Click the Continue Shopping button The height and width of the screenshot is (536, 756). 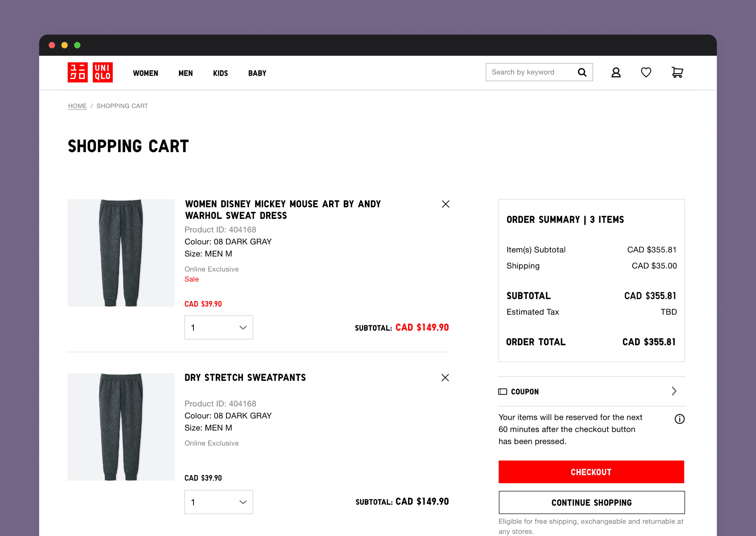591,502
